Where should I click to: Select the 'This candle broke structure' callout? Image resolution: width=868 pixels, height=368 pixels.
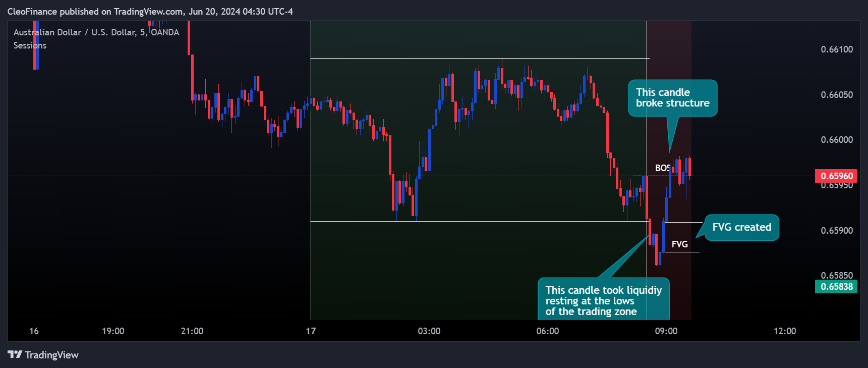point(672,98)
